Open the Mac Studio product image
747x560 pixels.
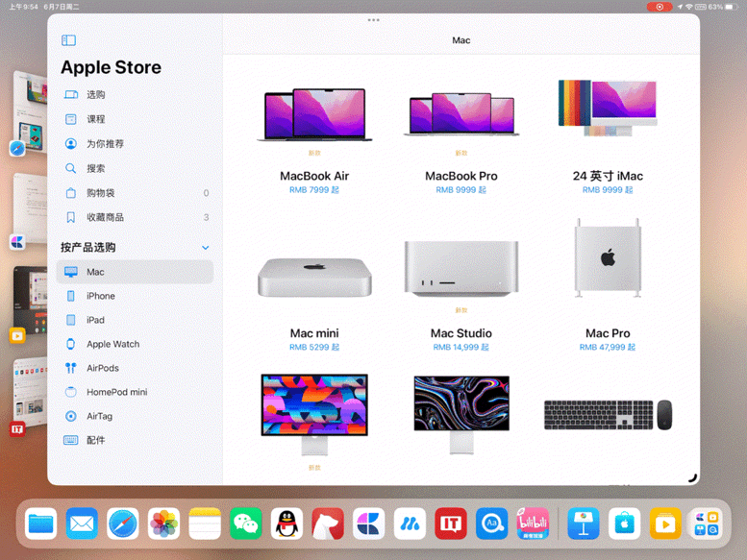461,269
